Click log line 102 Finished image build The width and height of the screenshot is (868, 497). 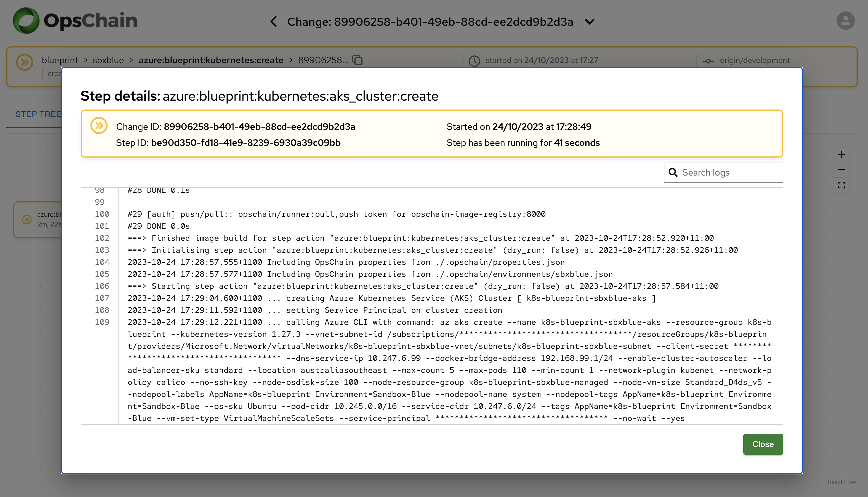[x=421, y=238]
